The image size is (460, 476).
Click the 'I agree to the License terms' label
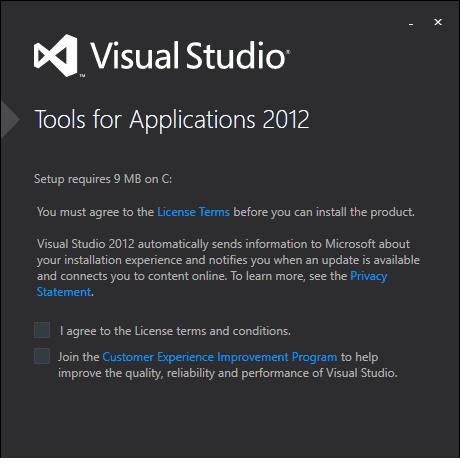tap(175, 331)
